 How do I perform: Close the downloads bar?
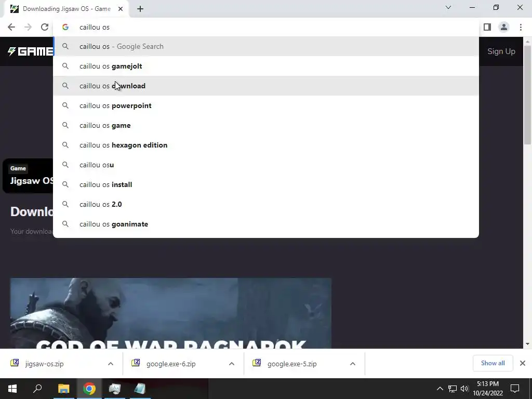coord(523,363)
